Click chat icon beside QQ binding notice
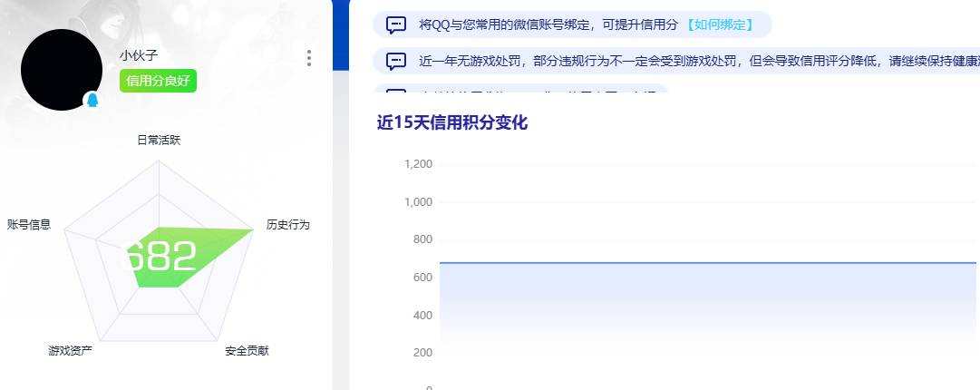The height and width of the screenshot is (390, 980). click(x=396, y=25)
